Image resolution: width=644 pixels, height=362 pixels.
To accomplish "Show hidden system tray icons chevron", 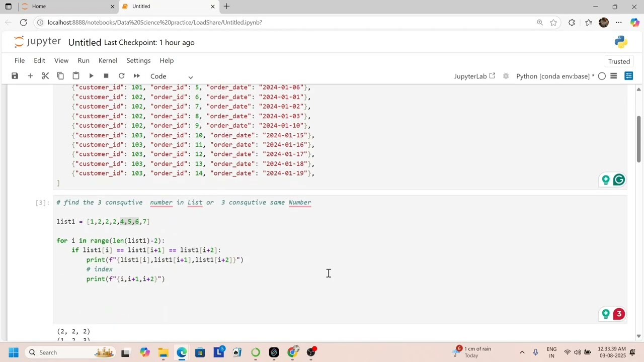I will (522, 352).
